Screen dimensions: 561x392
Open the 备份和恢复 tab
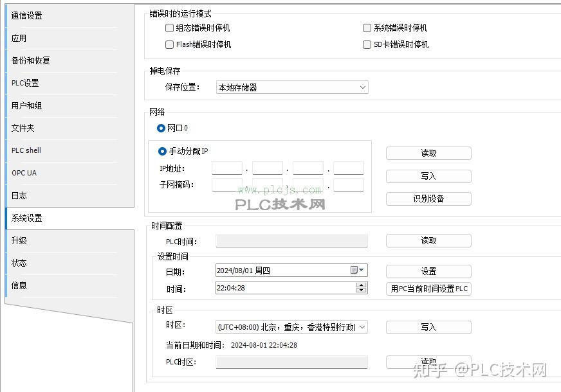point(69,60)
